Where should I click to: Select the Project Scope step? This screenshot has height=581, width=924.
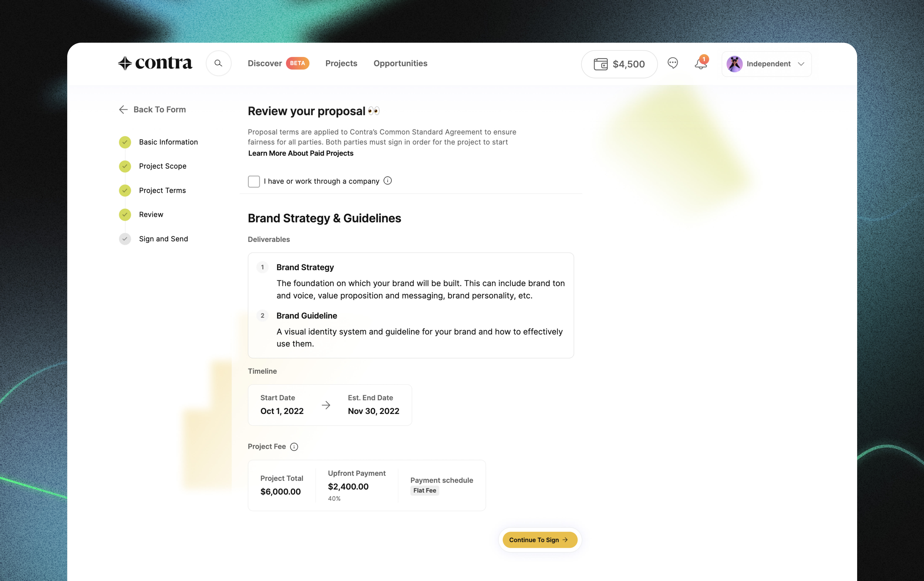[163, 166]
